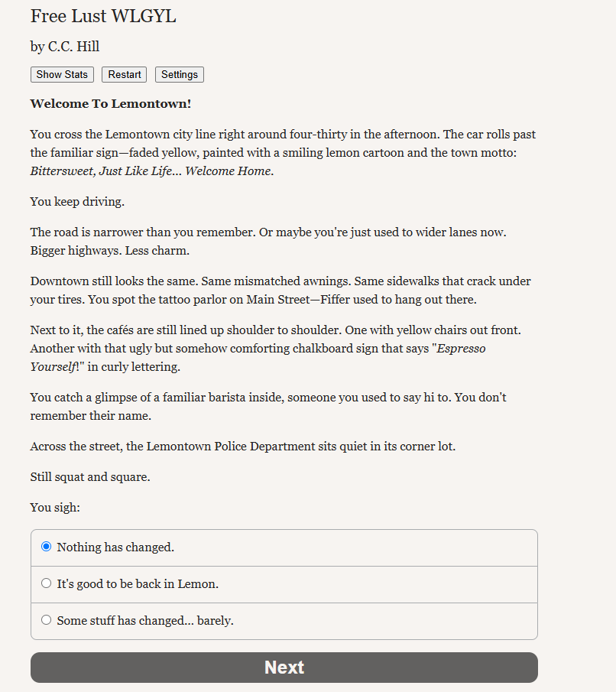Open the Show Stats panel
This screenshot has width=616, height=692.
point(62,75)
